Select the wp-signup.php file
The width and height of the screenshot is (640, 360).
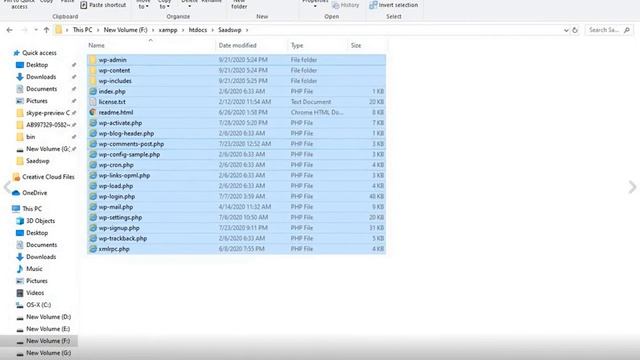point(236,228)
